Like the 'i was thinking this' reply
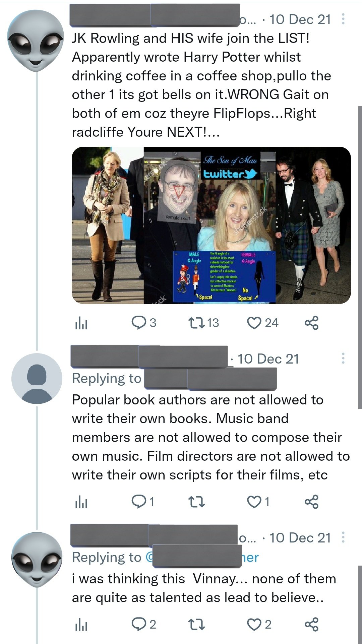 point(259,625)
